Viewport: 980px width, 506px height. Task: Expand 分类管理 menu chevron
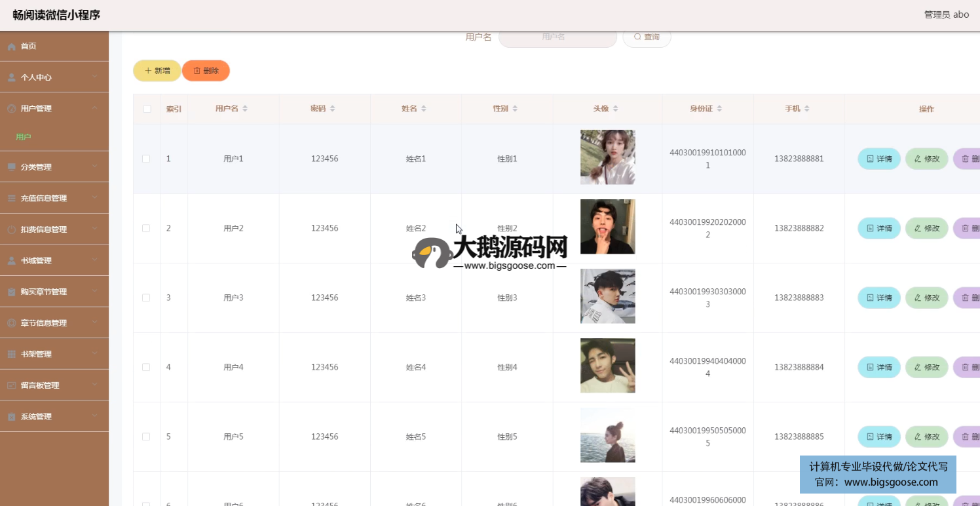tap(95, 166)
